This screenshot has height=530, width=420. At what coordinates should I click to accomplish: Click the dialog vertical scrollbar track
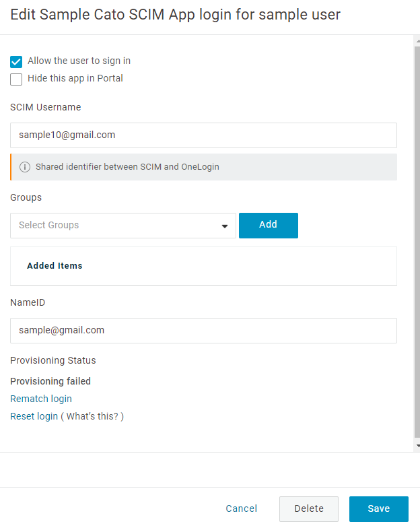[x=417, y=242]
